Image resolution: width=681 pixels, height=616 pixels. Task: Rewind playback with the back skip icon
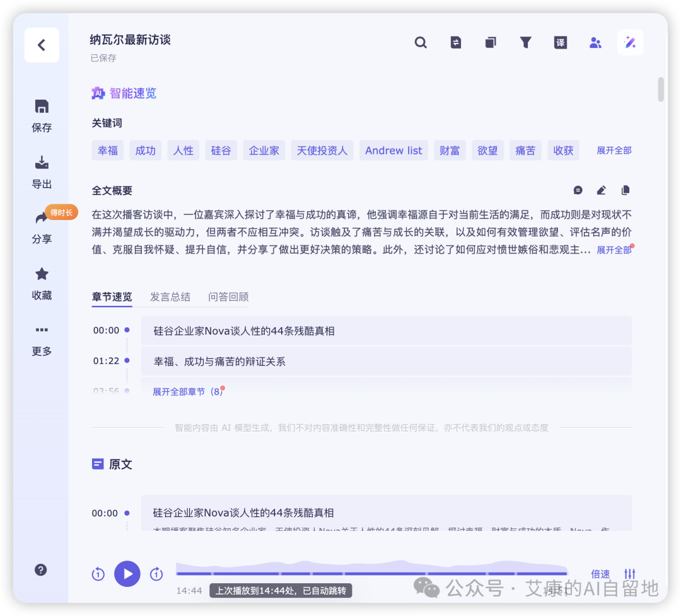(x=98, y=574)
